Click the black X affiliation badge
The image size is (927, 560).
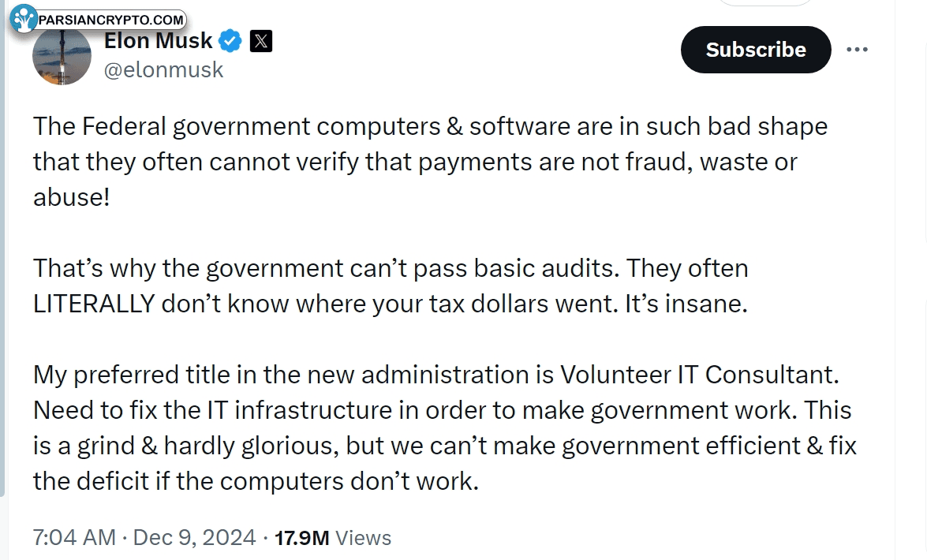click(x=260, y=41)
